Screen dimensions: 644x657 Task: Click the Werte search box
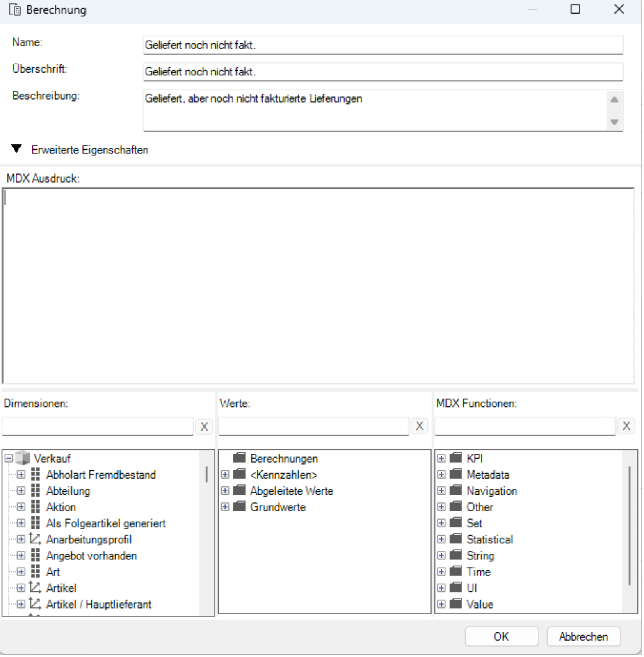point(314,426)
